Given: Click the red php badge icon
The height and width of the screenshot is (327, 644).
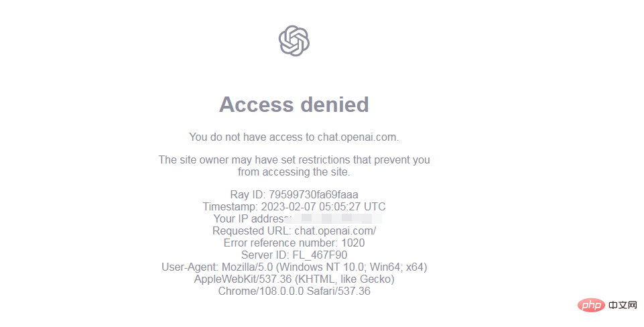Looking at the screenshot, I should (591, 306).
